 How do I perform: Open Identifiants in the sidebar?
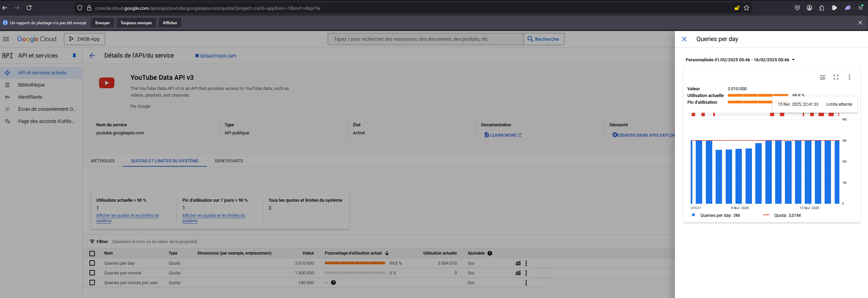[x=41, y=97]
